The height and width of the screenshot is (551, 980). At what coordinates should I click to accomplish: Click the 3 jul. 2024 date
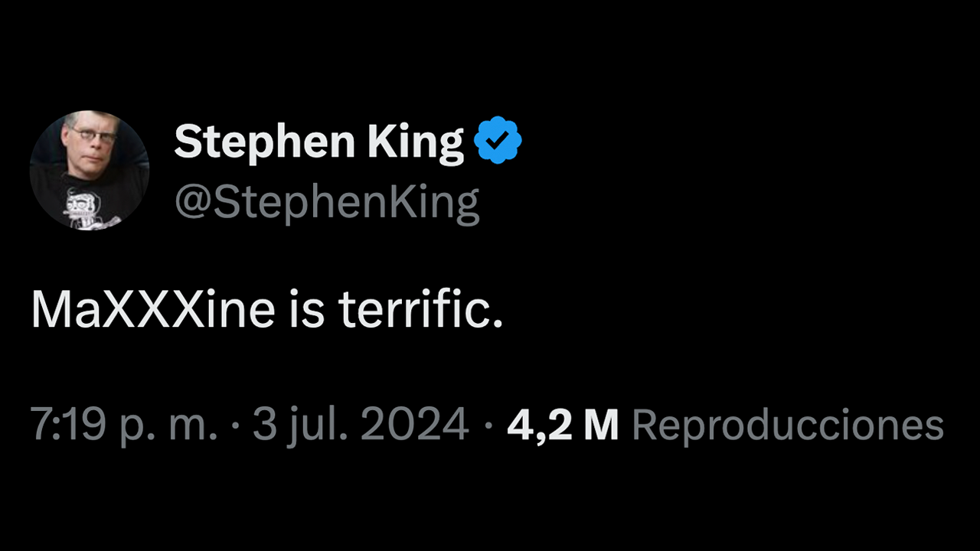pyautogui.click(x=360, y=425)
